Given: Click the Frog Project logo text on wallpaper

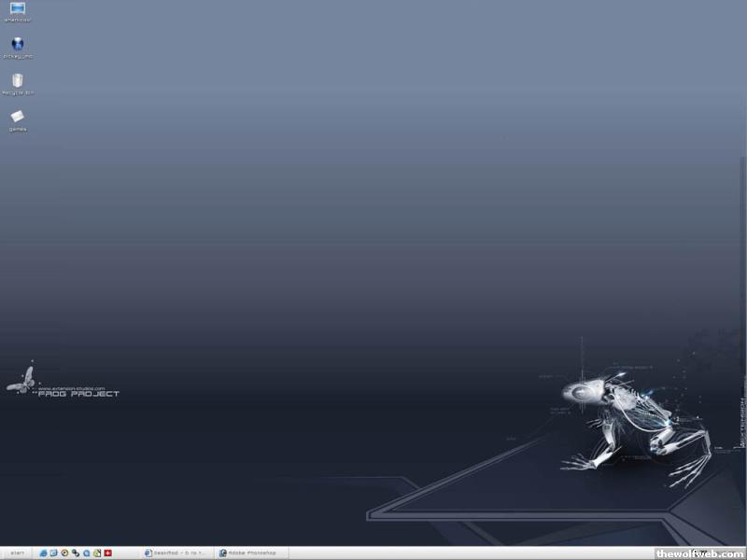Looking at the screenshot, I should coord(78,394).
